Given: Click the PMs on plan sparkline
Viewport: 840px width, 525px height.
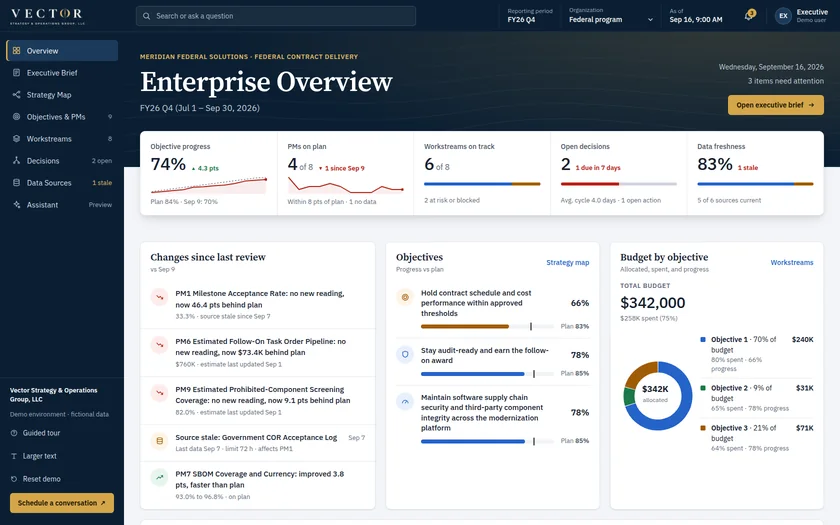Looking at the screenshot, I should [346, 185].
